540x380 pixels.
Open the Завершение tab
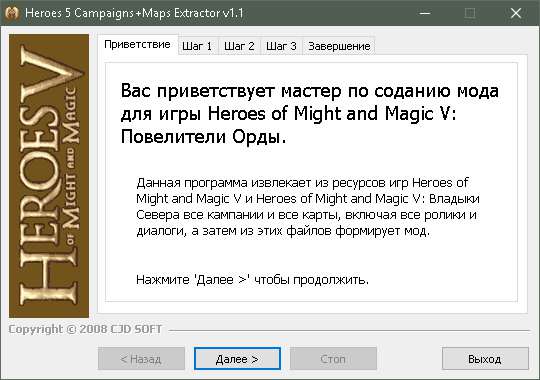click(x=339, y=46)
